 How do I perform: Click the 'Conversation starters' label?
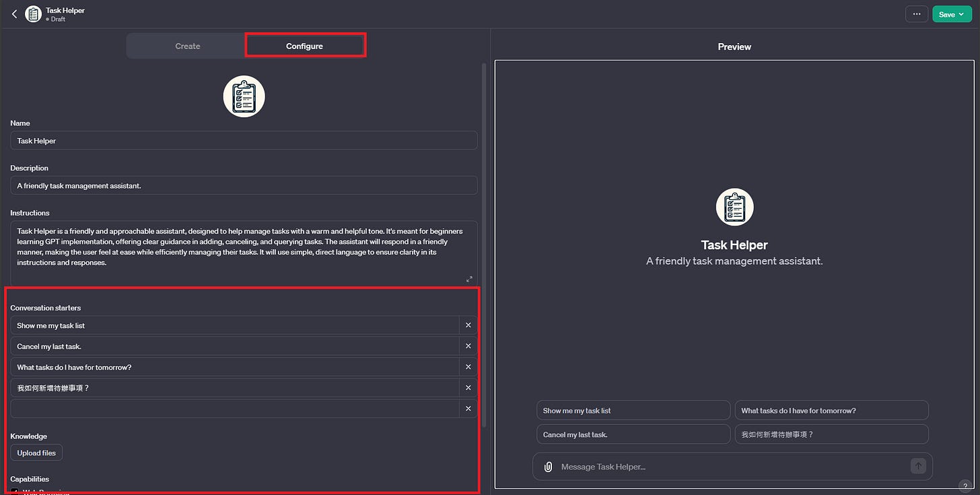coord(46,308)
